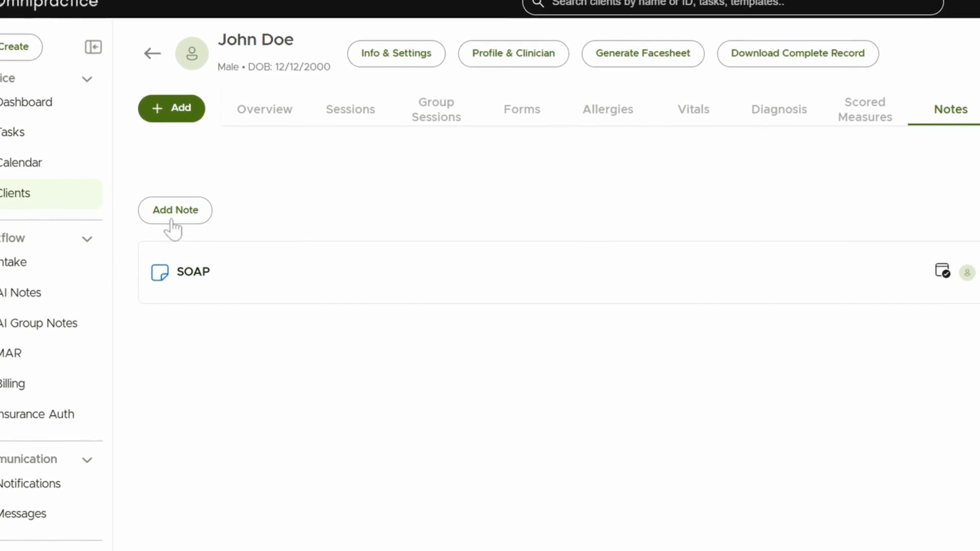Switch to the Sessions tab
The width and height of the screenshot is (980, 551).
pos(350,109)
